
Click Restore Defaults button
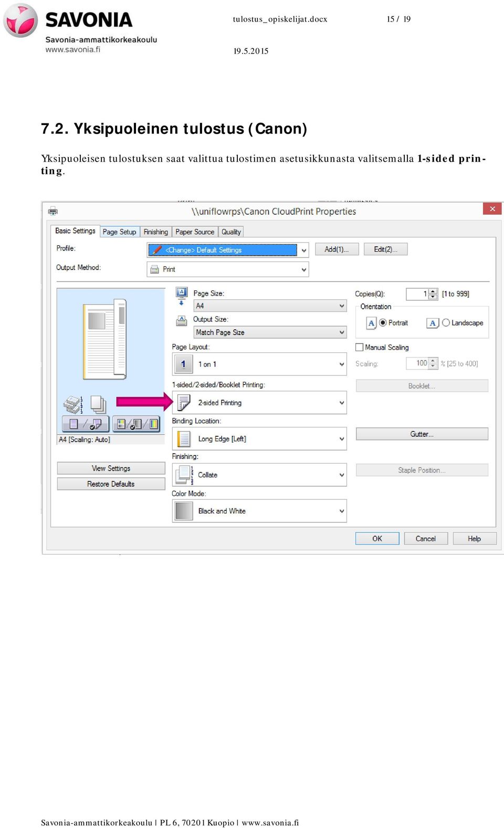[111, 484]
